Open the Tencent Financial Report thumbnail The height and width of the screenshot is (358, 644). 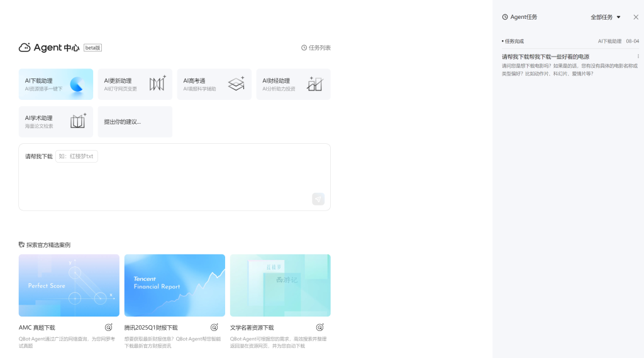coord(175,285)
